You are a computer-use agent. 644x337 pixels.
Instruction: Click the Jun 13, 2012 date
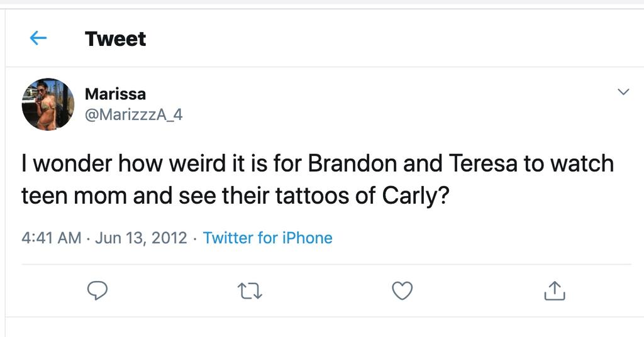tap(141, 238)
